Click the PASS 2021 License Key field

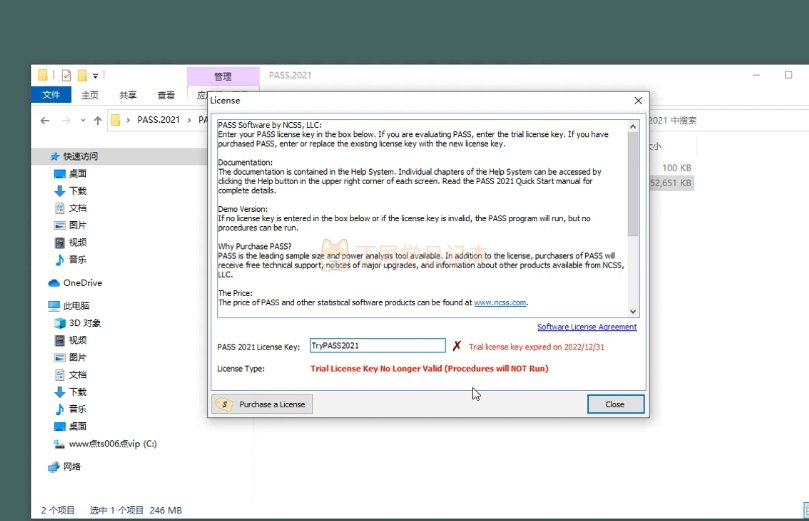coord(378,346)
